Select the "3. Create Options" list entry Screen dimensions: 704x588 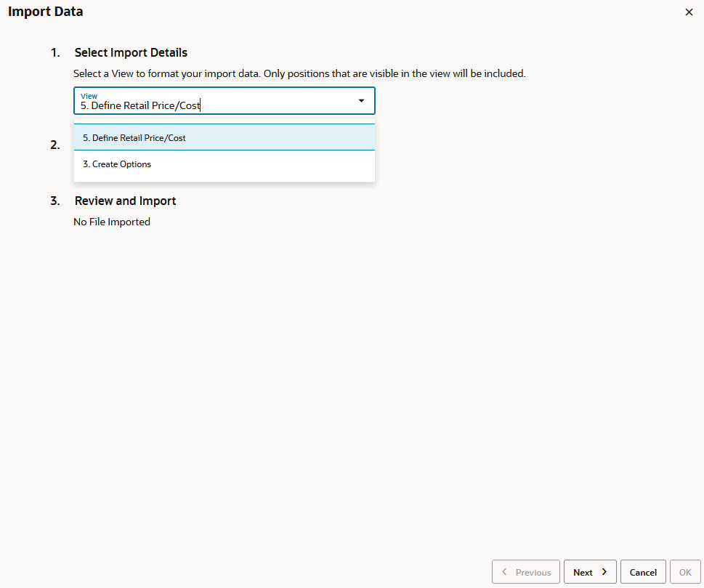pos(117,164)
